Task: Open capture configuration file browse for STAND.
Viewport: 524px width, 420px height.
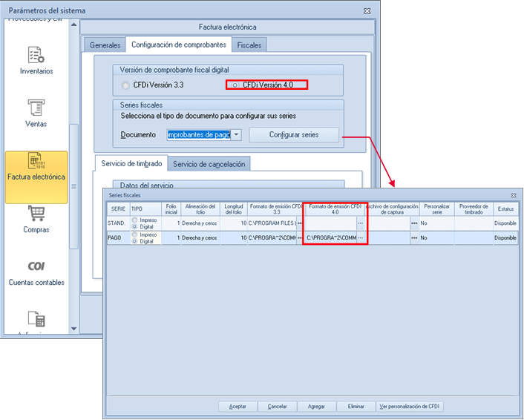Action: coord(414,223)
